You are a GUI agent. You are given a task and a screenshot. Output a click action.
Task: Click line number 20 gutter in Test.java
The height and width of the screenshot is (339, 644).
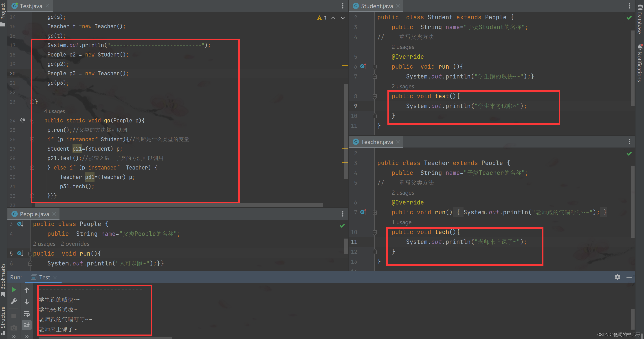coord(13,73)
